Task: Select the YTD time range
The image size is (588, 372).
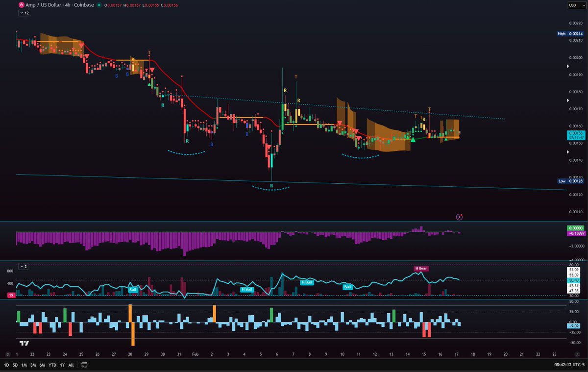Action: (52, 365)
